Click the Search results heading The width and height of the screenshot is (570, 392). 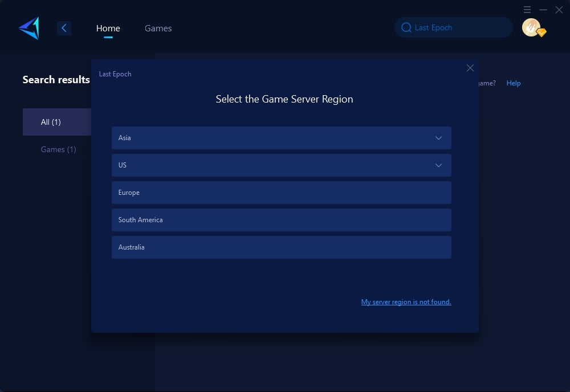point(56,80)
